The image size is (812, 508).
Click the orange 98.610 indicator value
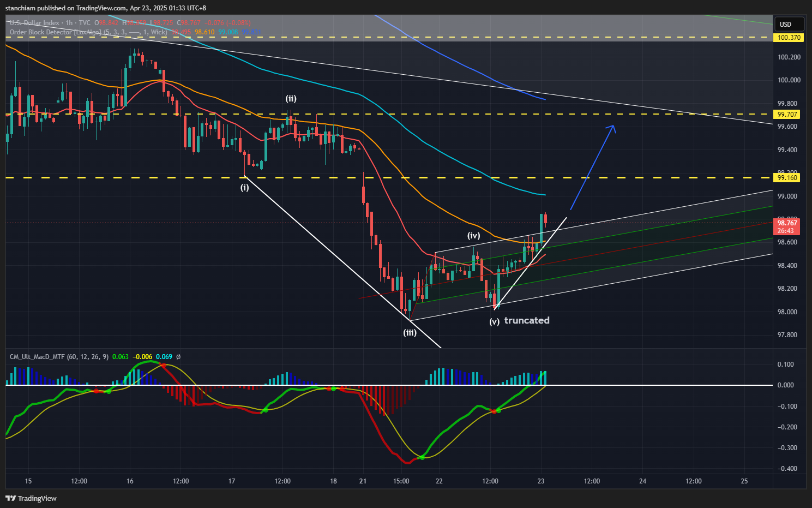pos(204,32)
